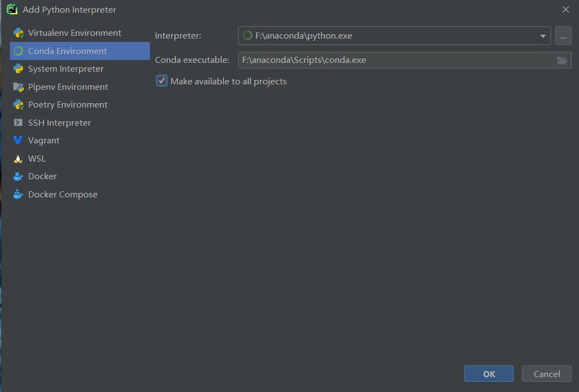
Task: Choose Poetry Environment option
Action: [80, 104]
